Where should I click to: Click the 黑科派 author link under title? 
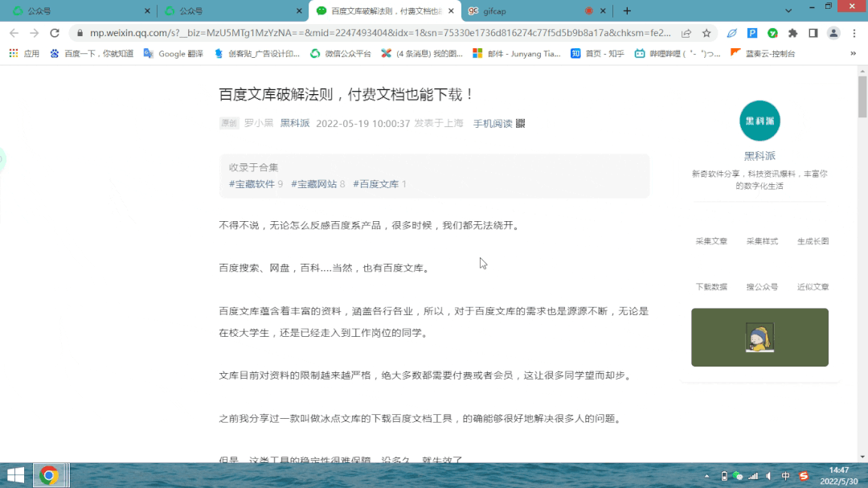point(294,123)
